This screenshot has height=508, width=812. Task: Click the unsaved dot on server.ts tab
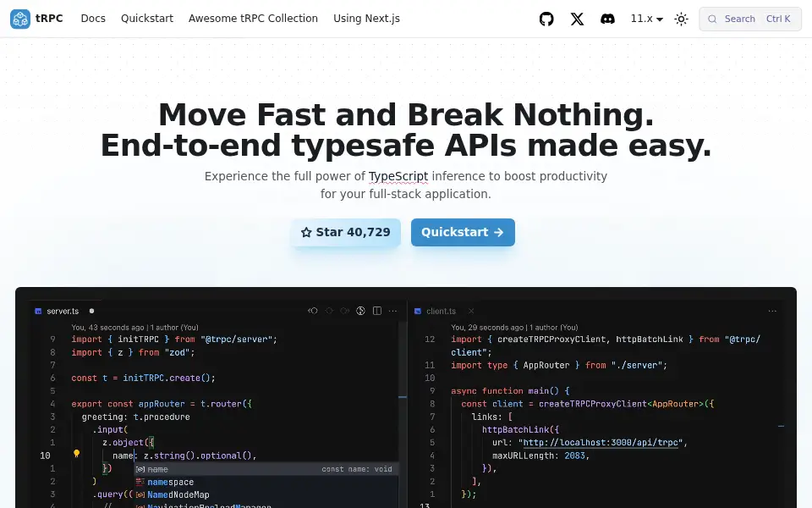[91, 311]
